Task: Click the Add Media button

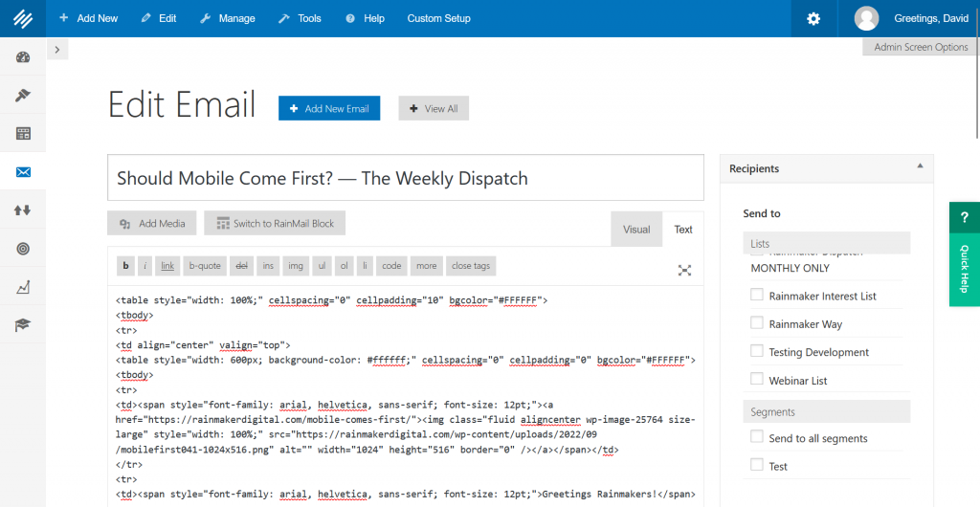Action: [x=152, y=224]
